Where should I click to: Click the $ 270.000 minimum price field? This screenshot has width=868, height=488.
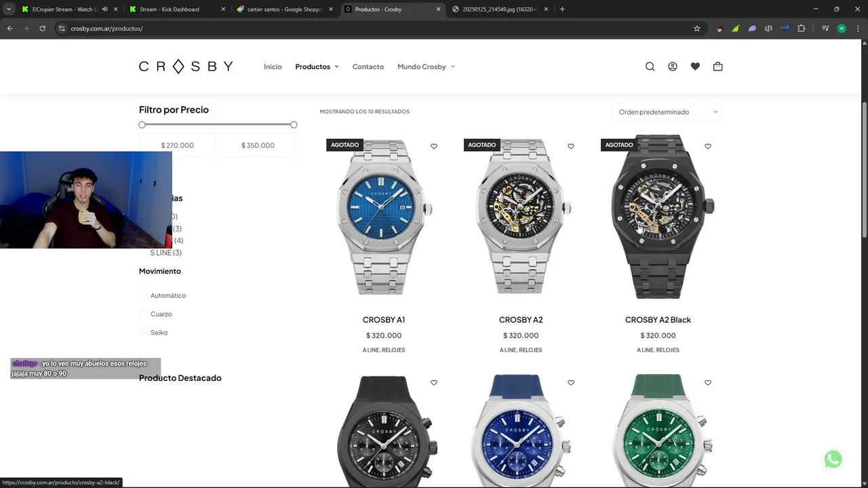pos(177,145)
